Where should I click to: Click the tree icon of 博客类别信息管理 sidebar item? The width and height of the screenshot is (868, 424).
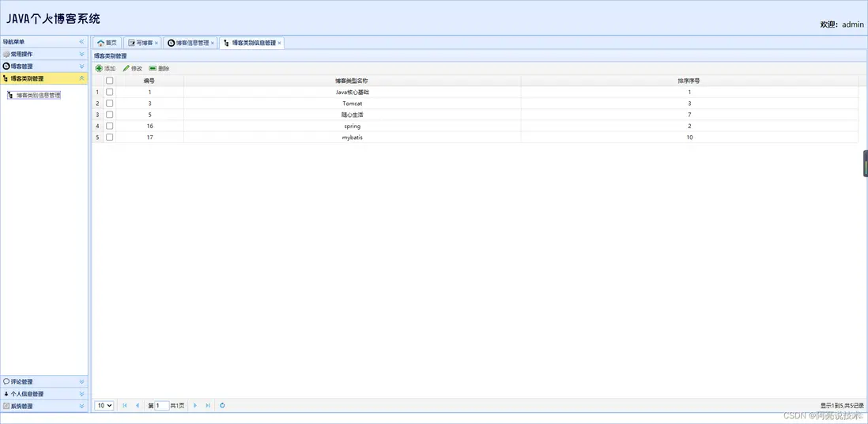(10, 96)
